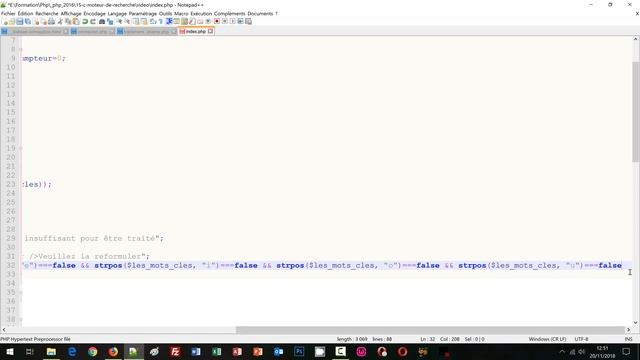640x360 pixels.
Task: Click the Save All toolbar icon
Action: (x=28, y=22)
